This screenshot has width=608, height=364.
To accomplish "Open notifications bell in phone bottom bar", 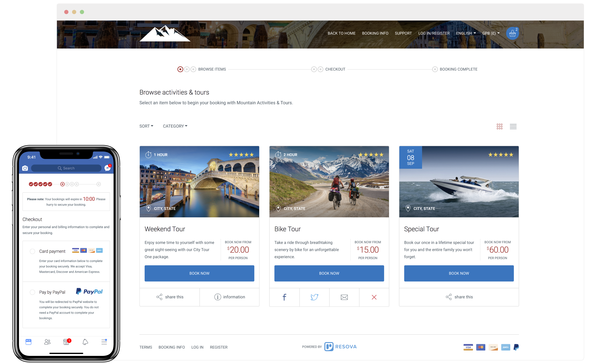I will coord(85,342).
